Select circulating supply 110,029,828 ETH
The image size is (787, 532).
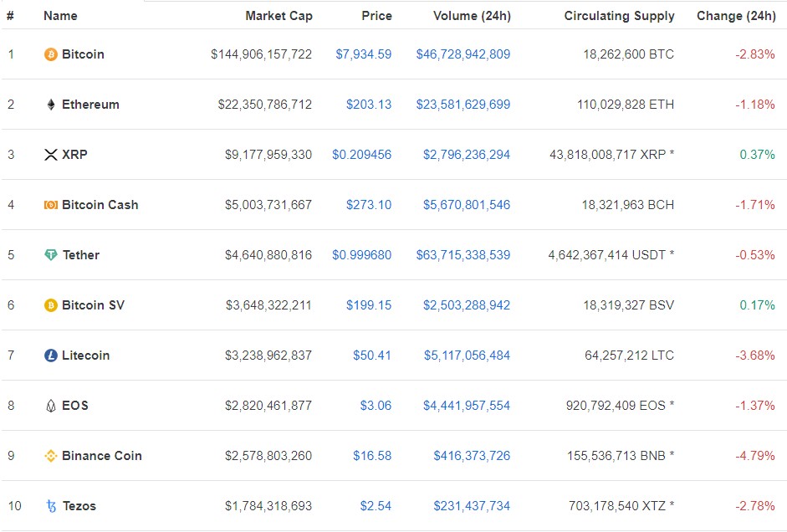(626, 105)
